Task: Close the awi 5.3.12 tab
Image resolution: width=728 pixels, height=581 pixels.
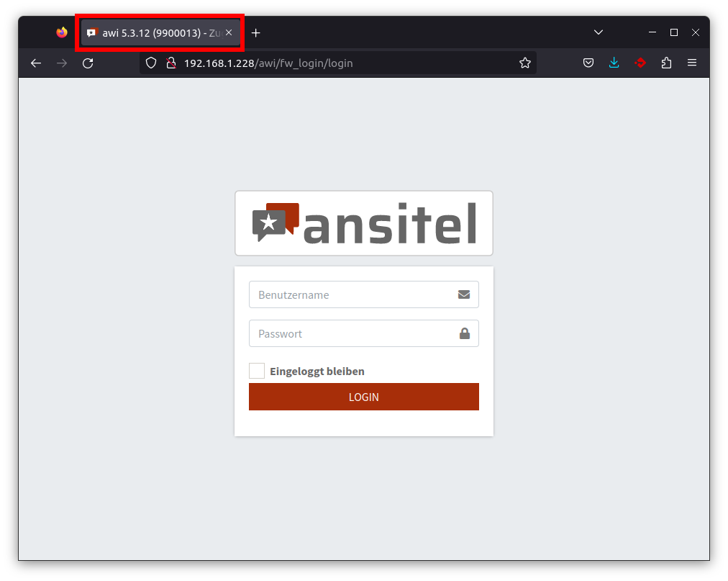Action: pos(229,33)
